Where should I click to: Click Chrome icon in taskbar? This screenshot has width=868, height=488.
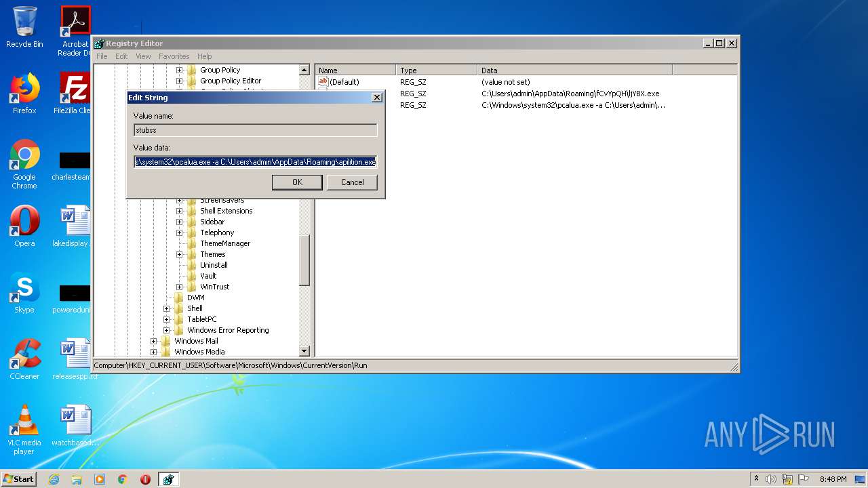tap(123, 479)
